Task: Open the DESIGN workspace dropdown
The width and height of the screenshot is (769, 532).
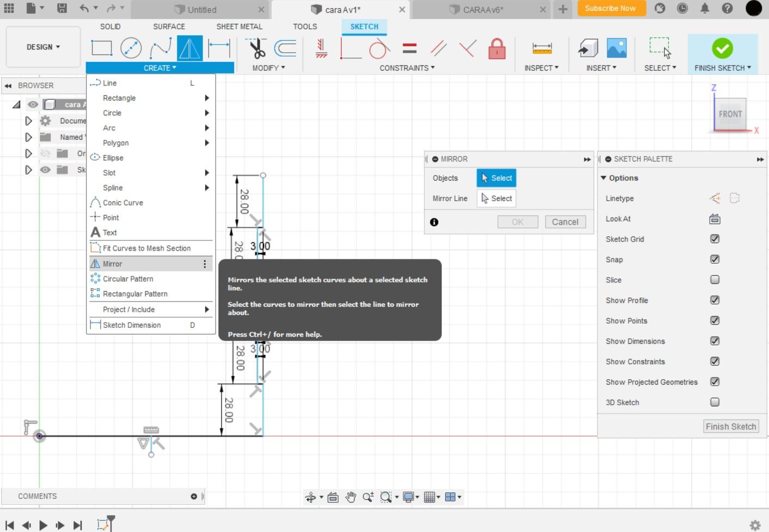Action: pyautogui.click(x=43, y=47)
